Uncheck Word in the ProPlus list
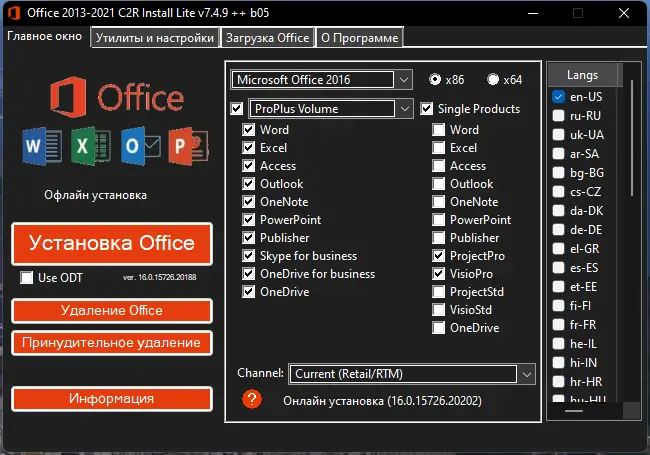This screenshot has height=455, width=650. pyautogui.click(x=248, y=130)
